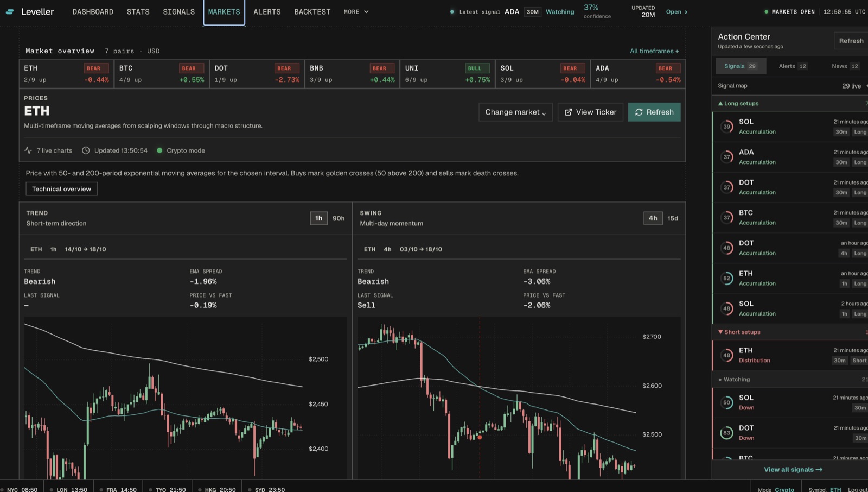Open the Change market dropdown
868x492 pixels.
[x=515, y=112]
